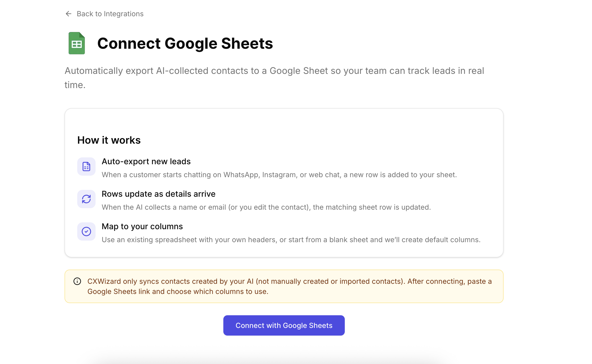Click the How it works heading

(109, 140)
